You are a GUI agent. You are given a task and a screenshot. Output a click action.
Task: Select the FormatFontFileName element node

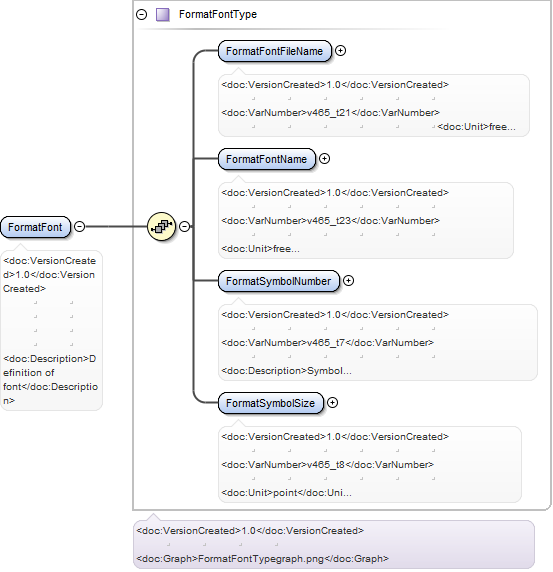tap(275, 51)
